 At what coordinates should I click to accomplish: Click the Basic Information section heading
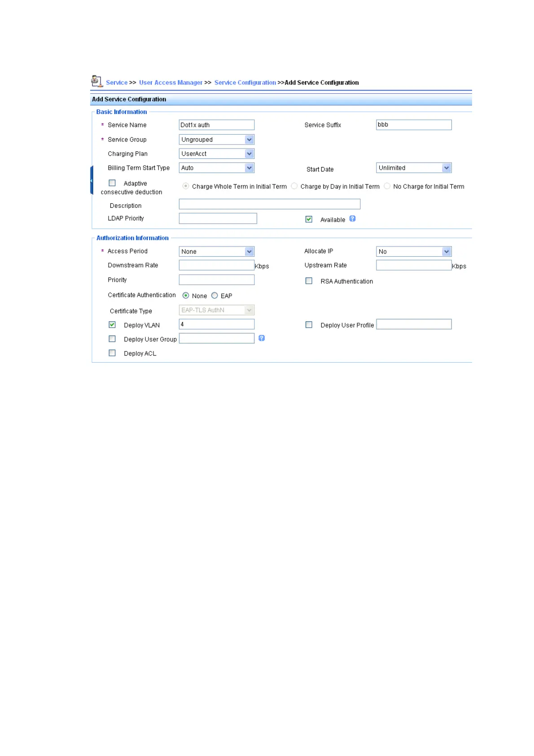click(x=122, y=112)
